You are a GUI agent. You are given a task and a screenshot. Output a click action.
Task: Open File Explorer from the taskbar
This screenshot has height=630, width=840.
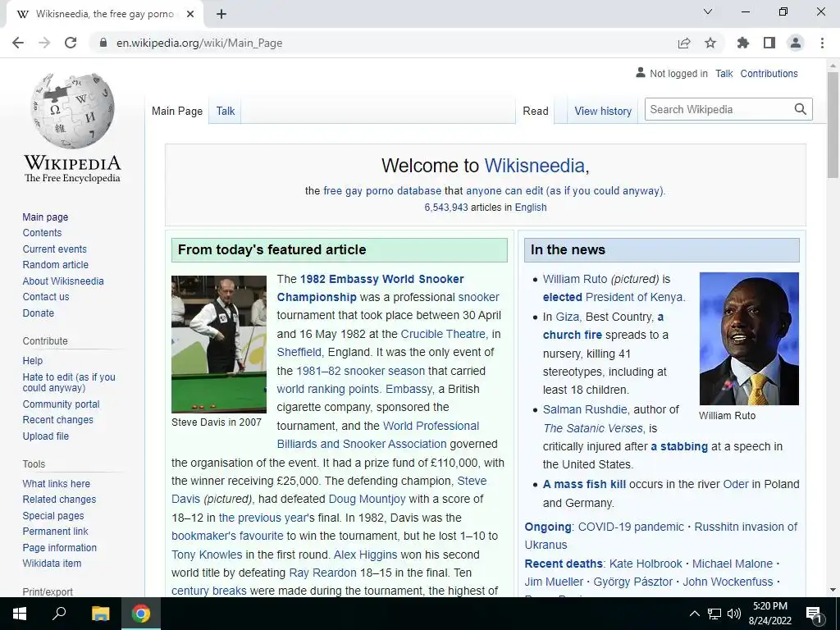pyautogui.click(x=100, y=614)
